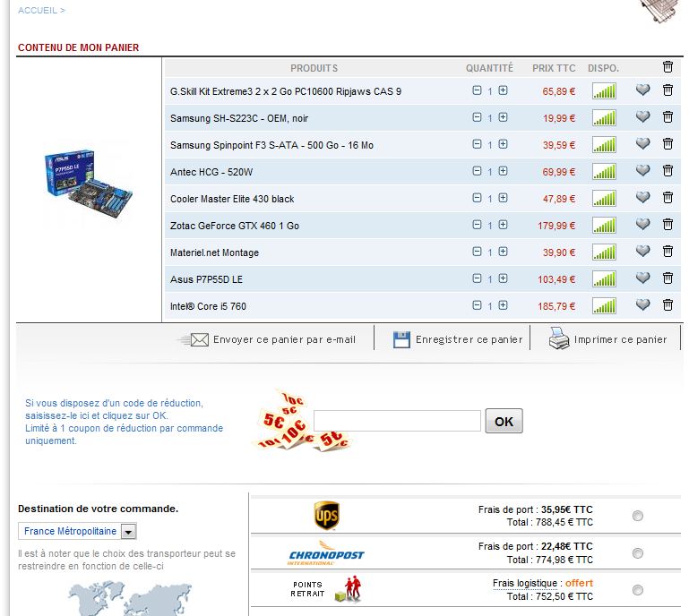Increase quantity of G.Skill Kit Extreme3
Viewport: 689px width, 616px height.
tap(504, 90)
